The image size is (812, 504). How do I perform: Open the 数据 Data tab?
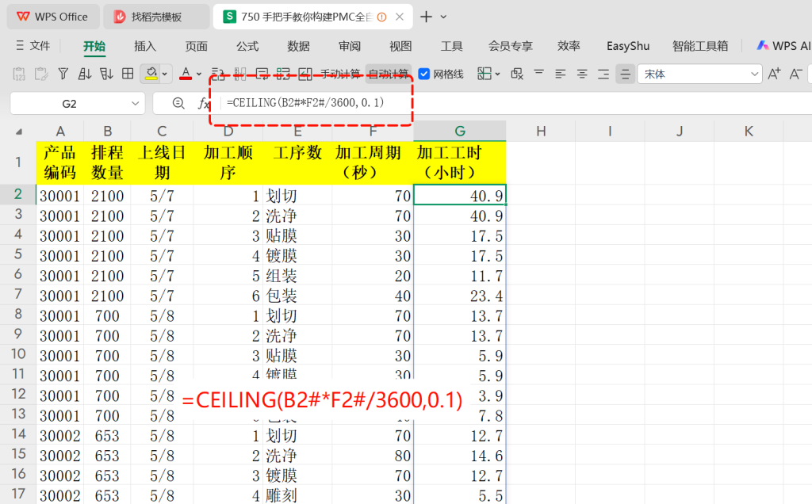click(298, 46)
